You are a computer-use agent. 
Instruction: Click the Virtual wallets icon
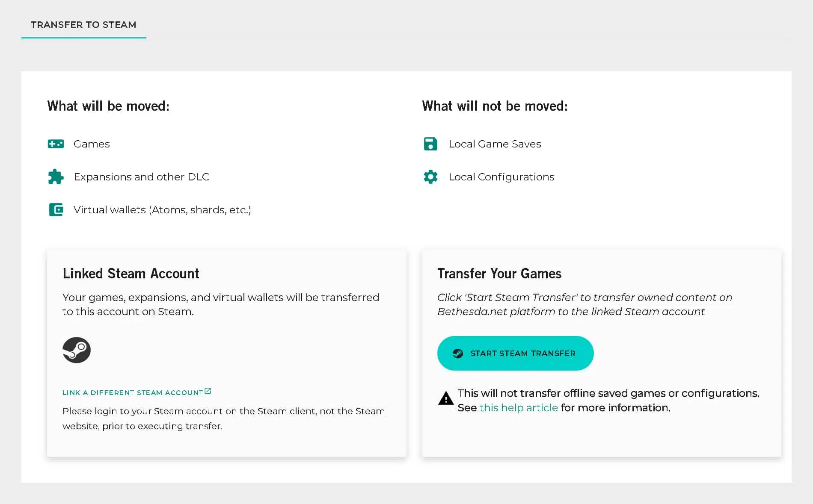[56, 209]
